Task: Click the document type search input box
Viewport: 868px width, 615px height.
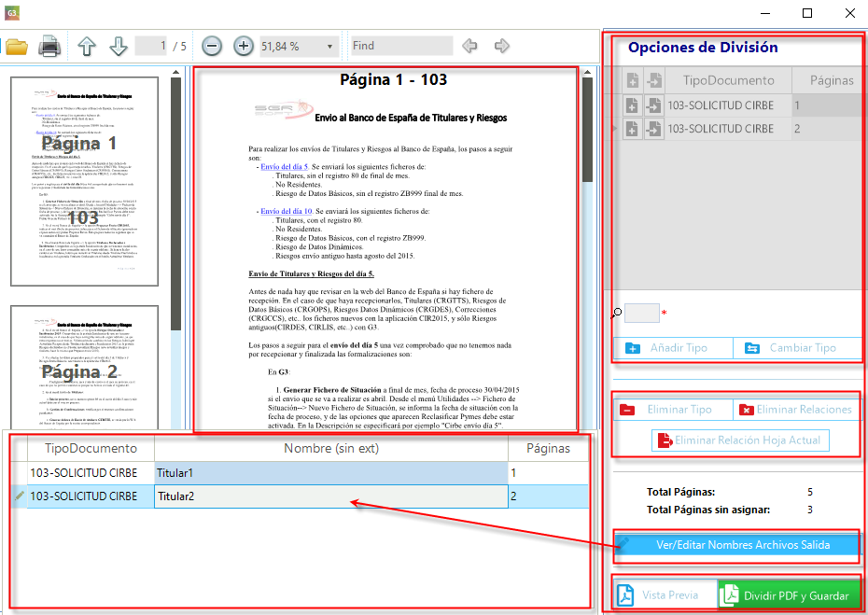Action: (x=641, y=313)
